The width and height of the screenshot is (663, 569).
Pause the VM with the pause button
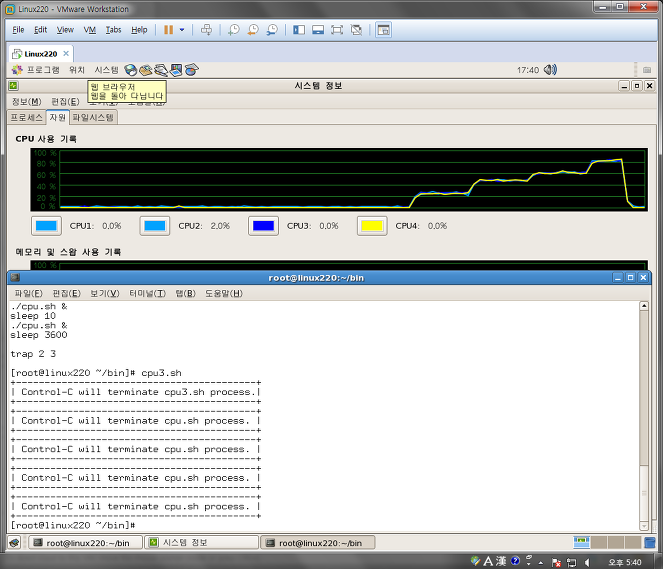tap(168, 30)
